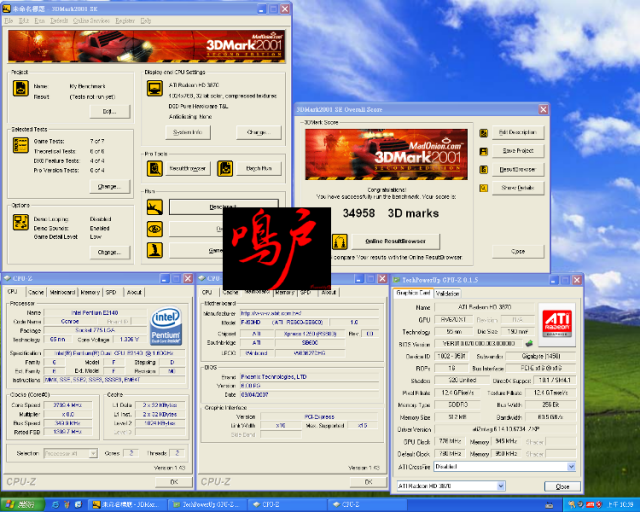The image size is (640, 512).
Task: Switch to the Validation tab in GPU-Z
Action: point(447,293)
